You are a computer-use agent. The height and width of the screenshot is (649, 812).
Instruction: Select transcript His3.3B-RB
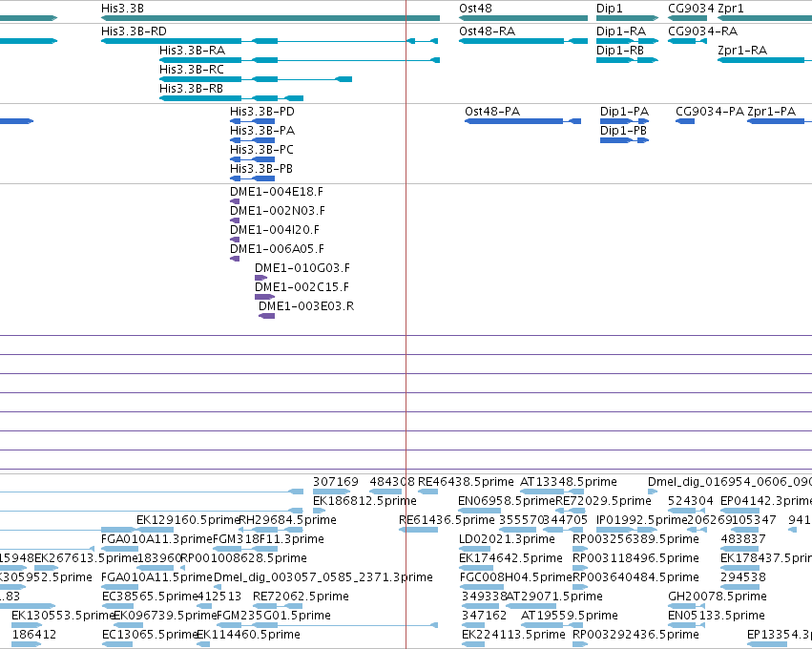232,98
